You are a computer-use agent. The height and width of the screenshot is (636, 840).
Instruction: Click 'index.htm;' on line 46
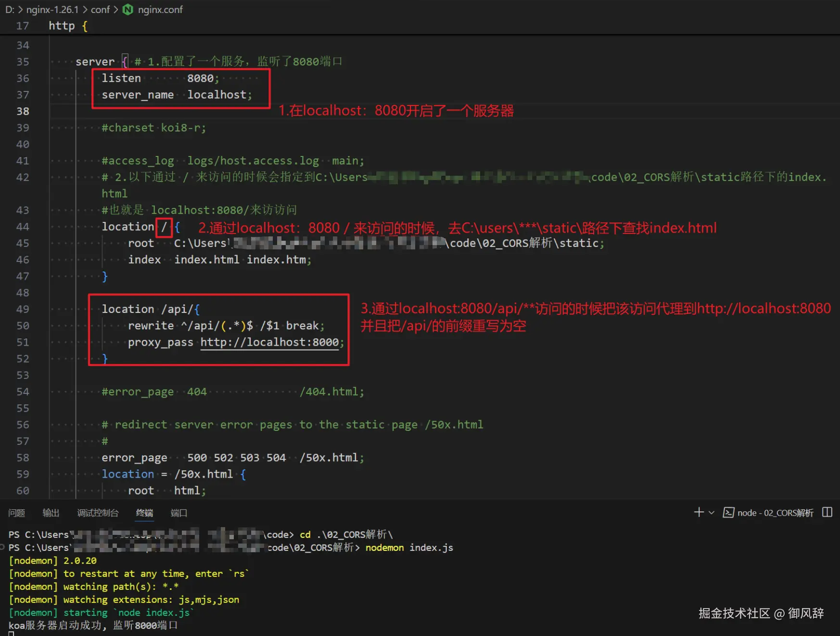tap(279, 260)
